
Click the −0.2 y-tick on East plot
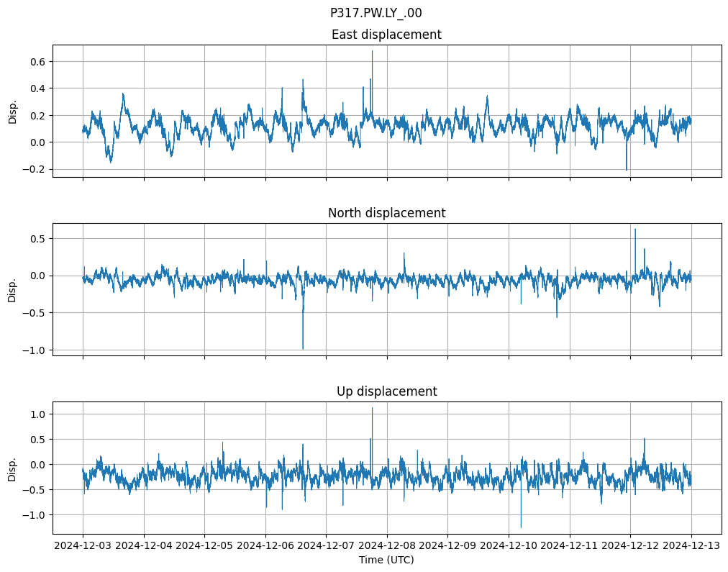point(35,169)
